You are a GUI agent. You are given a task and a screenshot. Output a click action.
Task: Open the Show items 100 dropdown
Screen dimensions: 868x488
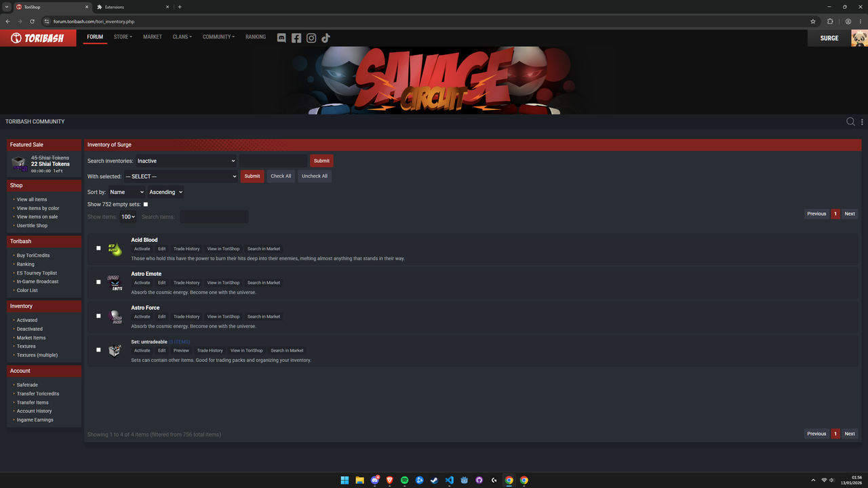(x=127, y=217)
